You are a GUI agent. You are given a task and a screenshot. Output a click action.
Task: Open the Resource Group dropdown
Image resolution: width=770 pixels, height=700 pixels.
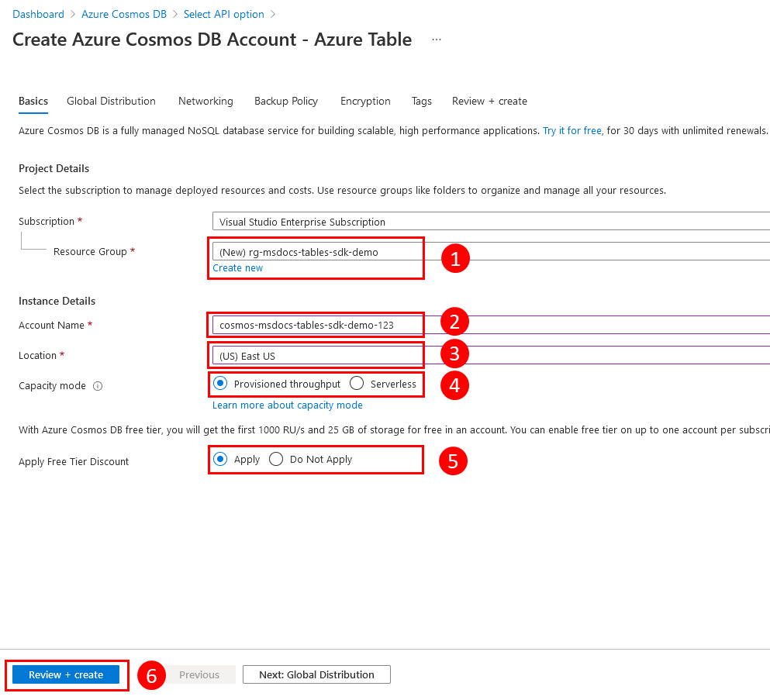point(491,252)
